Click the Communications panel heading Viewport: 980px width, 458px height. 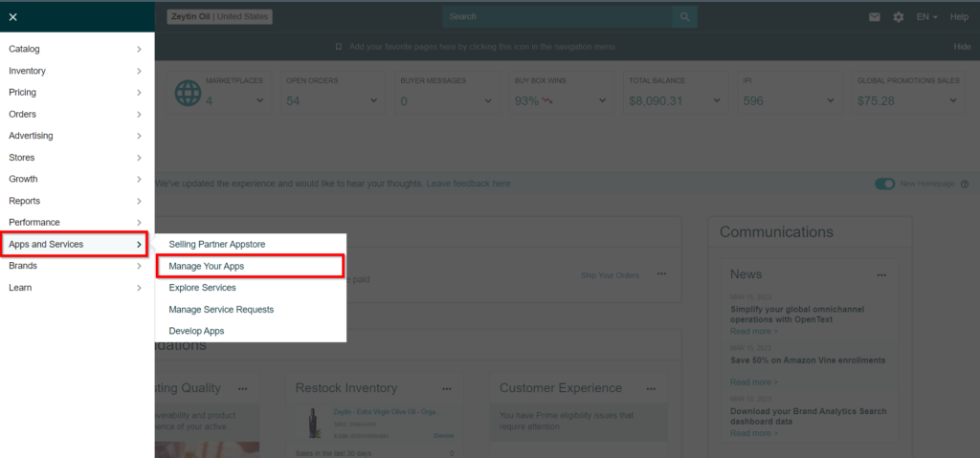[x=776, y=231]
